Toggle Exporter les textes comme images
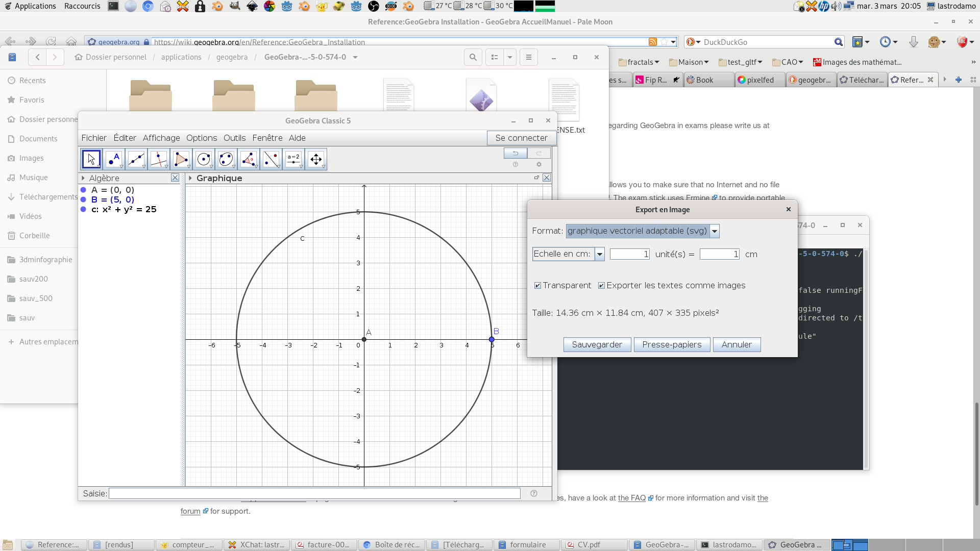This screenshot has width=980, height=551. (601, 286)
